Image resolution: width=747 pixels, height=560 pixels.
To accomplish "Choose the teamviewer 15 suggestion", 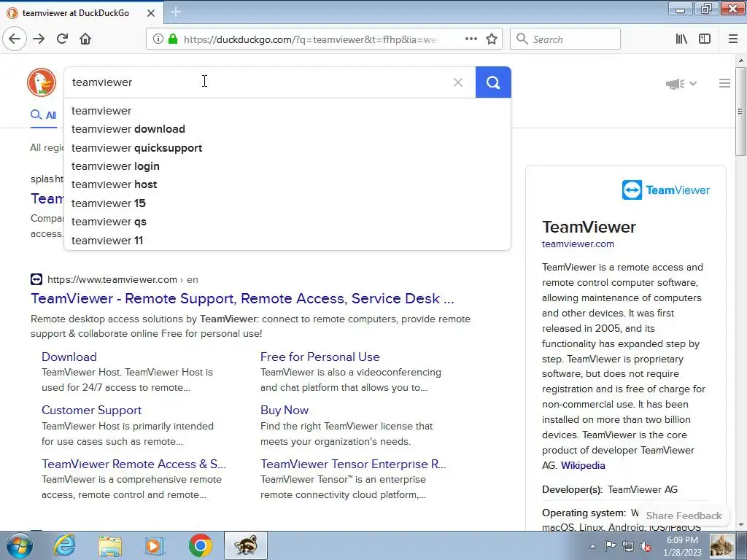I will pyautogui.click(x=287, y=203).
